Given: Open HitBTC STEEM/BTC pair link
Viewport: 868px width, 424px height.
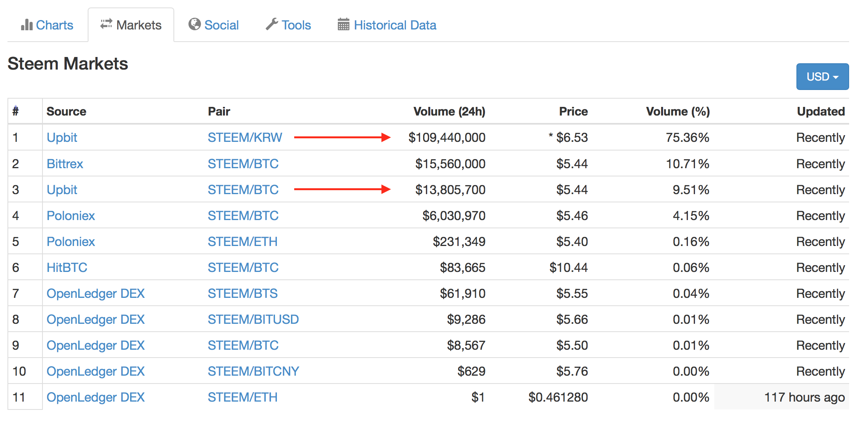Looking at the screenshot, I should [243, 268].
